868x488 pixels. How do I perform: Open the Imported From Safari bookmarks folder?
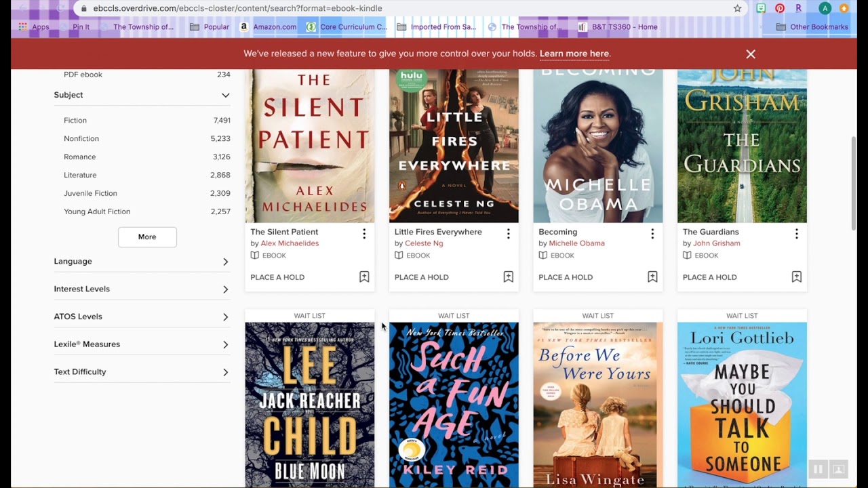pyautogui.click(x=436, y=27)
